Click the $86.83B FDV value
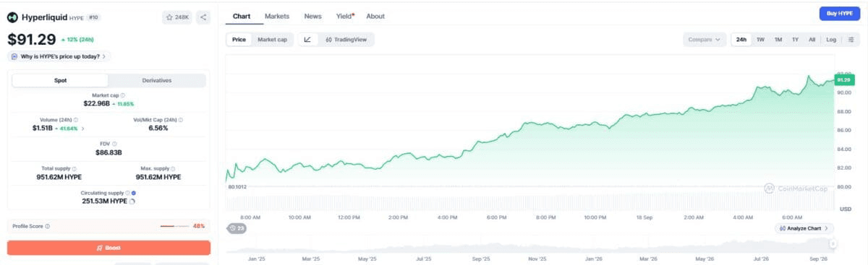Screen dimensions: 868x265 click(109, 152)
